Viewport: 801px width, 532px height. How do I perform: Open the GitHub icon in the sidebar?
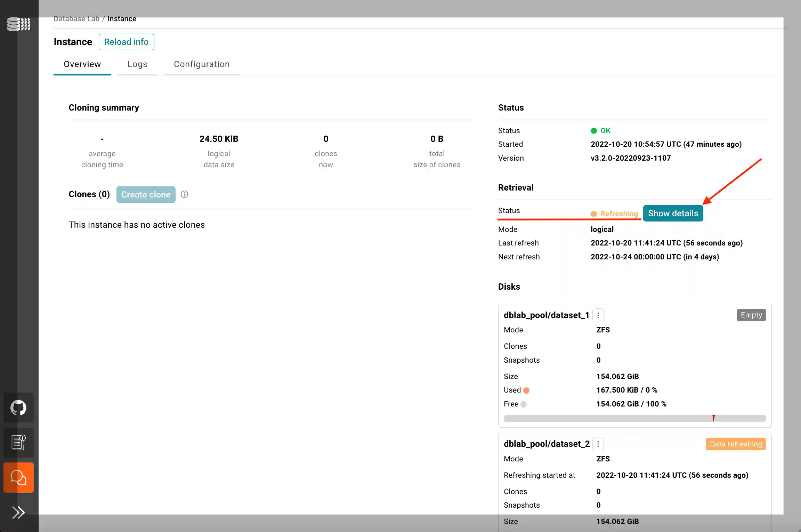(x=18, y=407)
